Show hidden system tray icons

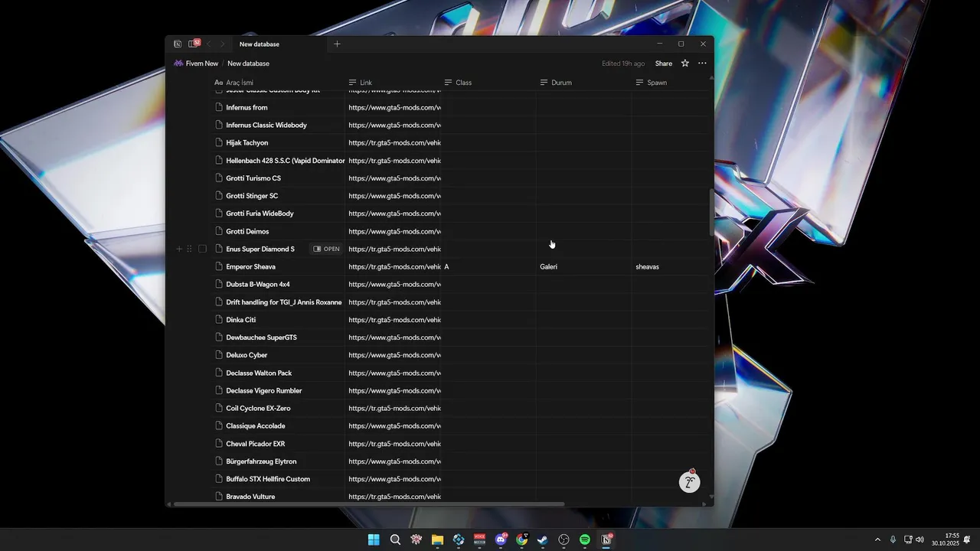tap(877, 540)
